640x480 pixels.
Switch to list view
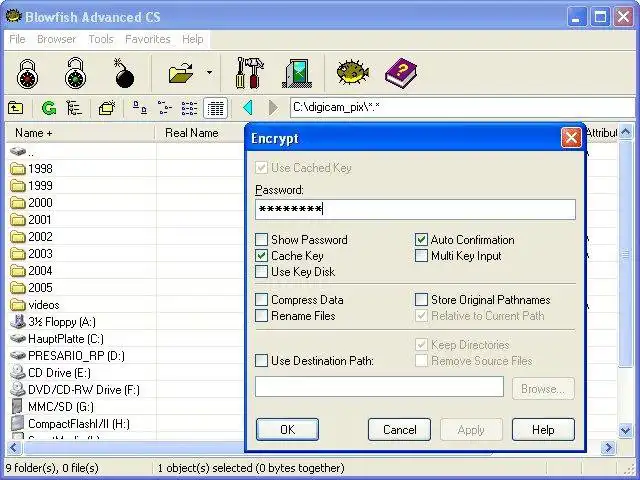click(x=189, y=108)
